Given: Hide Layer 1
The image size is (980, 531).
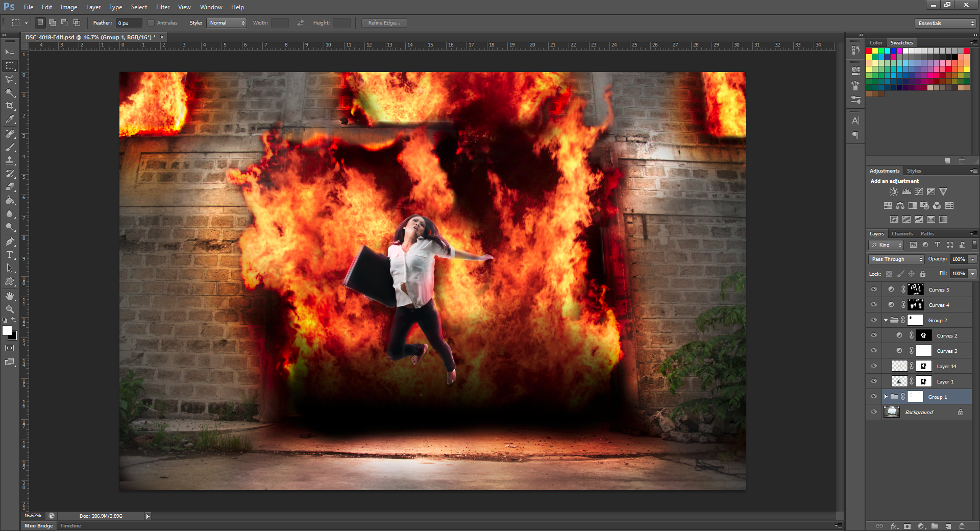Looking at the screenshot, I should coord(874,381).
